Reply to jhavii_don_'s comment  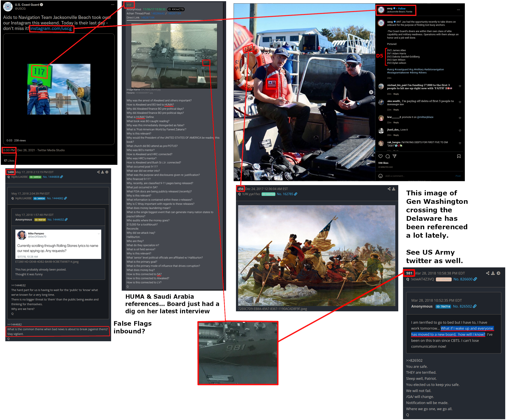pos(396,135)
